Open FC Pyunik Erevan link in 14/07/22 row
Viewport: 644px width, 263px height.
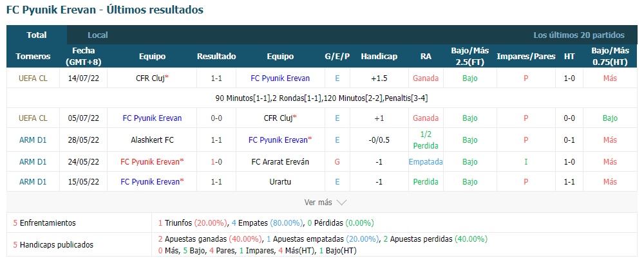point(280,78)
